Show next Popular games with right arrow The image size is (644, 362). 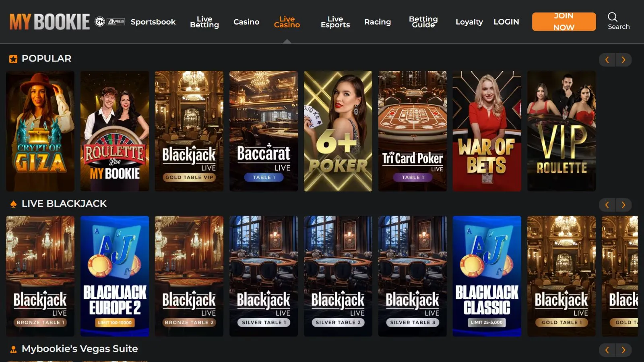pyautogui.click(x=623, y=60)
